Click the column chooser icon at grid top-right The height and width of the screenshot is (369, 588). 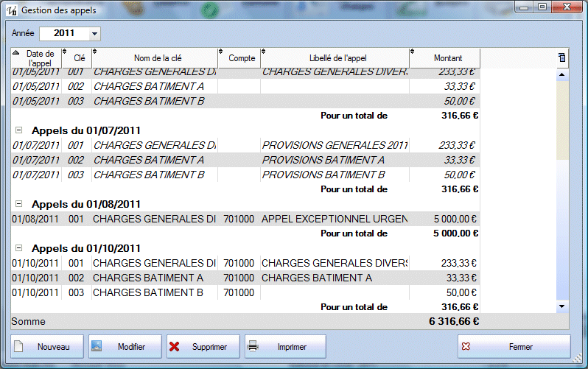click(x=562, y=57)
